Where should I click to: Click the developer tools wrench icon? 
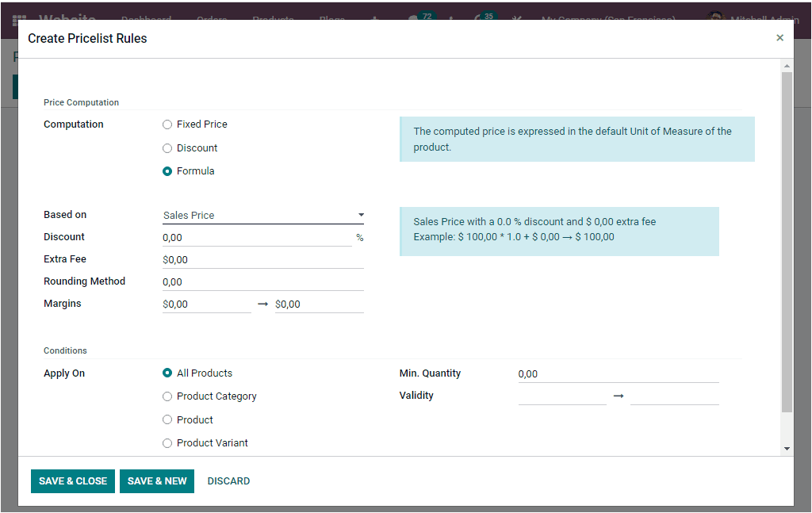tap(516, 20)
